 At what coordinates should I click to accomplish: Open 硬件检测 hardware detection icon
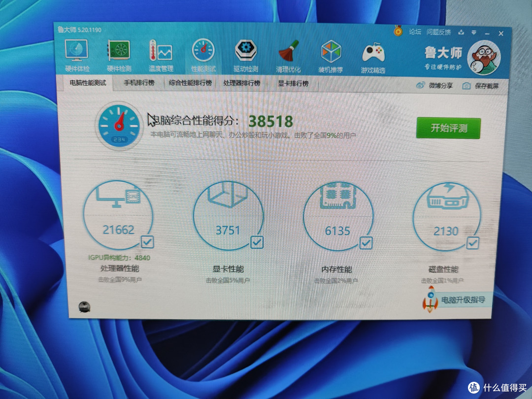coord(119,51)
